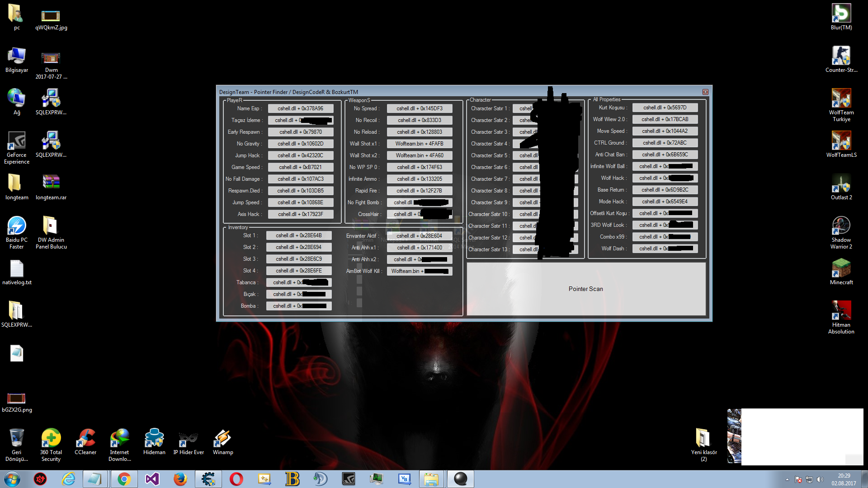868x488 pixels.
Task: Click the No Fall Damage value field
Action: [301, 179]
